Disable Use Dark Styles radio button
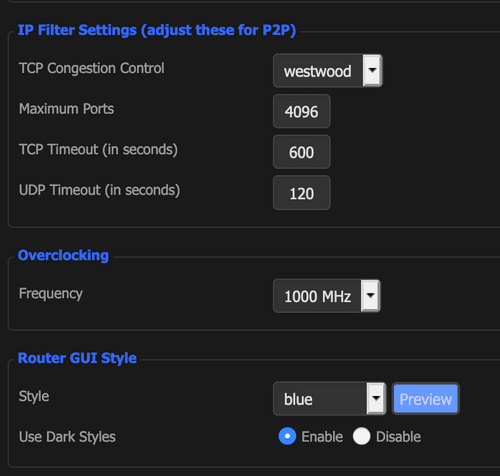This screenshot has height=476, width=500. pos(362,436)
